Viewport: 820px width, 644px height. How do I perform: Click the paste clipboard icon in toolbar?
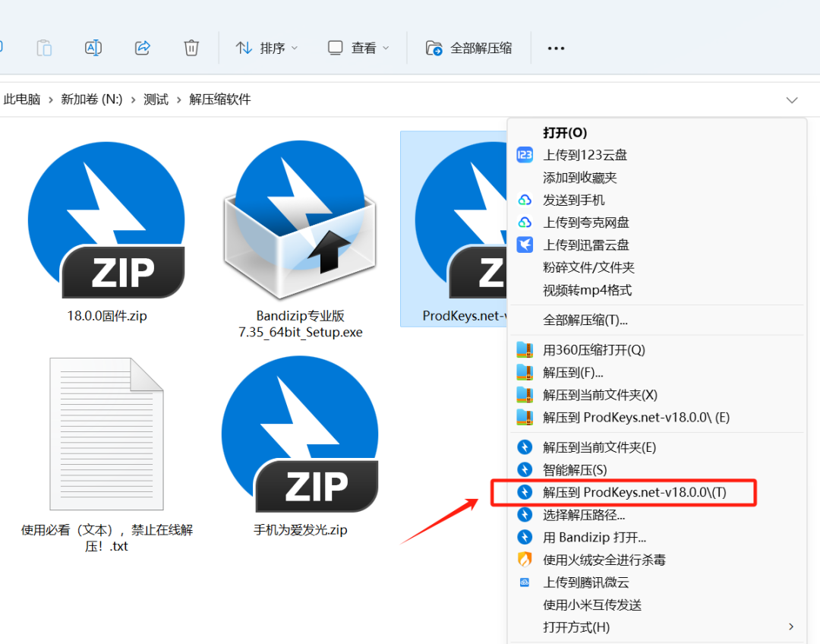pyautogui.click(x=44, y=48)
